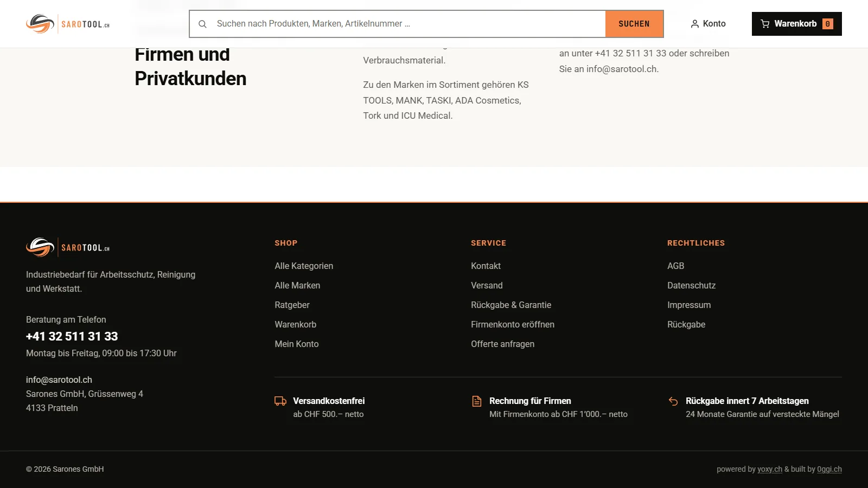Viewport: 868px width, 488px height.
Task: Click the Sarotool logo in the header
Action: (x=68, y=24)
